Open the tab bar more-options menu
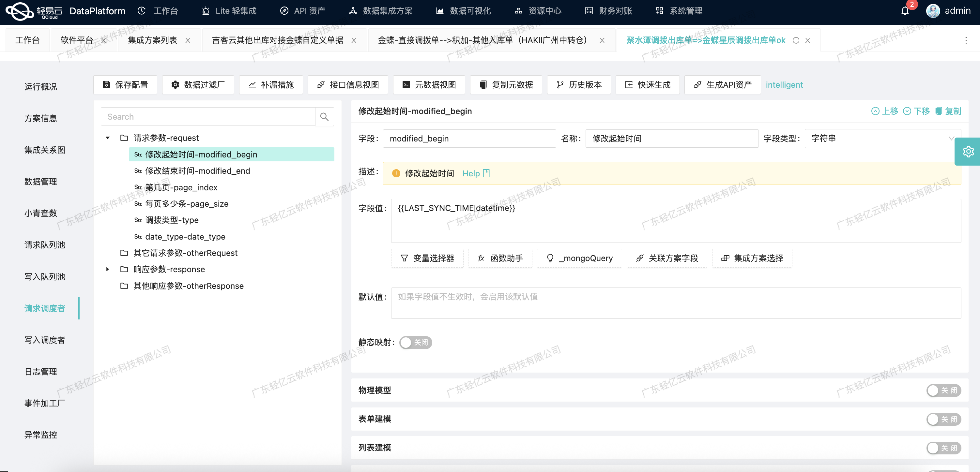The height and width of the screenshot is (472, 980). (x=966, y=40)
